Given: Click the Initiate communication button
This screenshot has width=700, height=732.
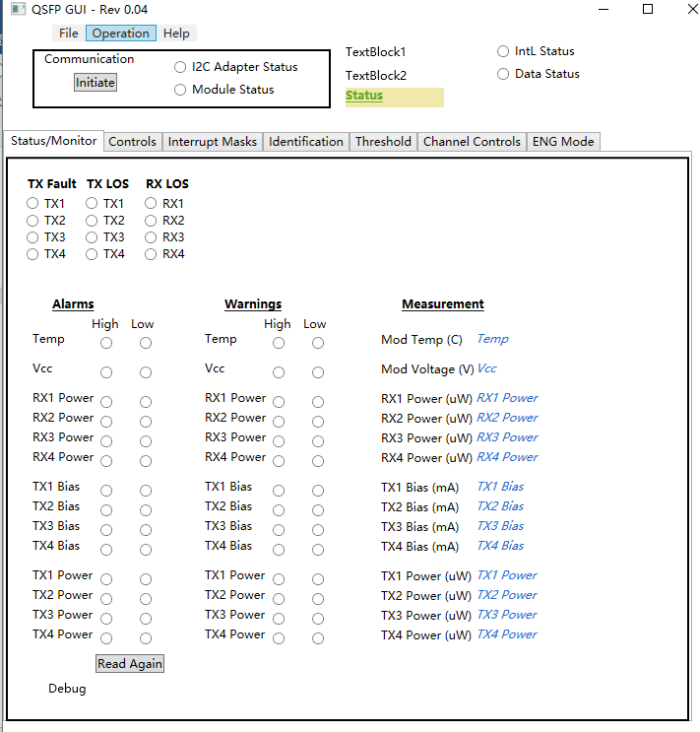Looking at the screenshot, I should [x=95, y=83].
